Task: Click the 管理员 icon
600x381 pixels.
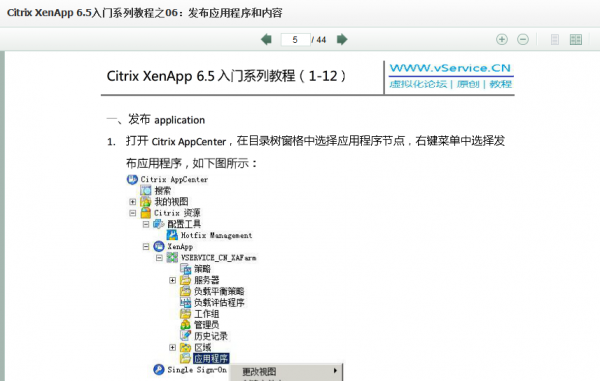Action: (x=186, y=325)
